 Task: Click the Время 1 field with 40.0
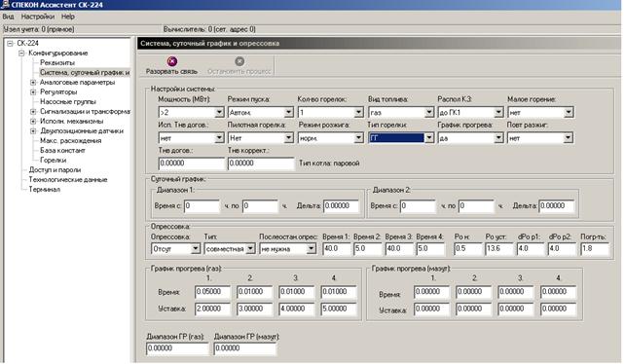pos(337,249)
